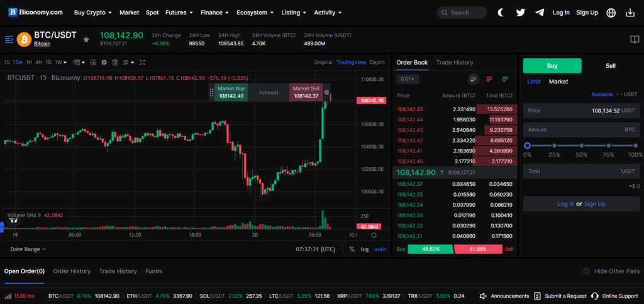Close the Market Buy/Sell floating panel
This screenshot has height=304, width=644.
click(326, 92)
